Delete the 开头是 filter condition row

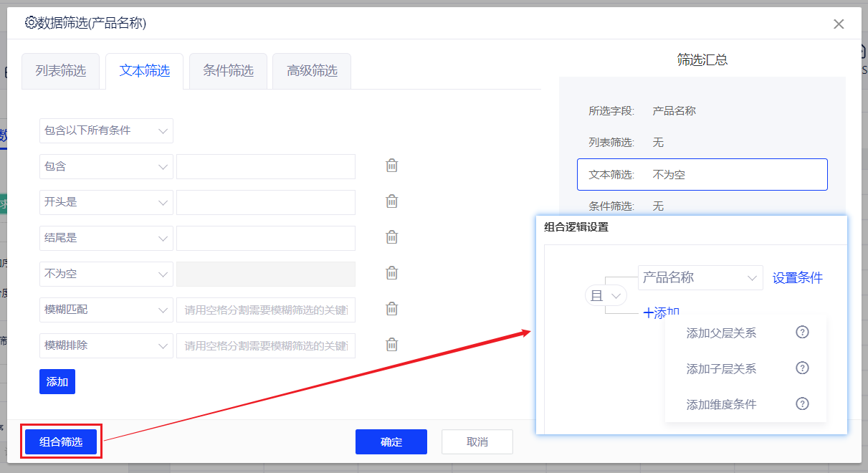[x=392, y=201]
